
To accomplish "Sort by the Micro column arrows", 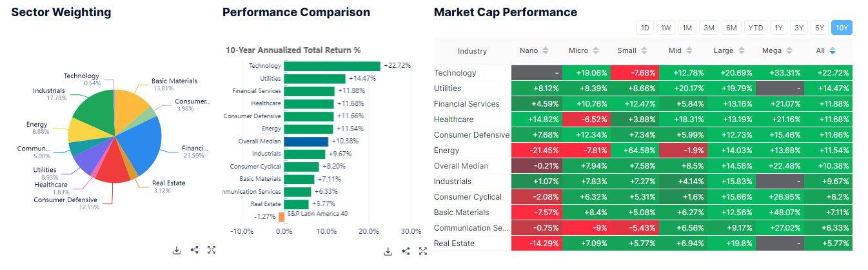I will (x=596, y=51).
